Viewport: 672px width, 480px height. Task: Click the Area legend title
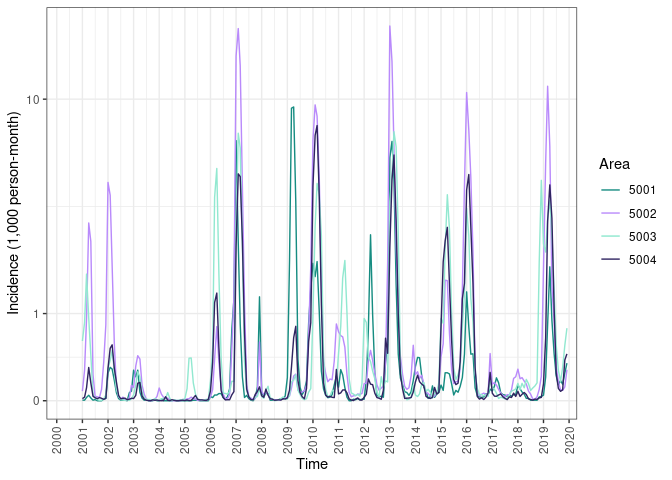coord(615,163)
